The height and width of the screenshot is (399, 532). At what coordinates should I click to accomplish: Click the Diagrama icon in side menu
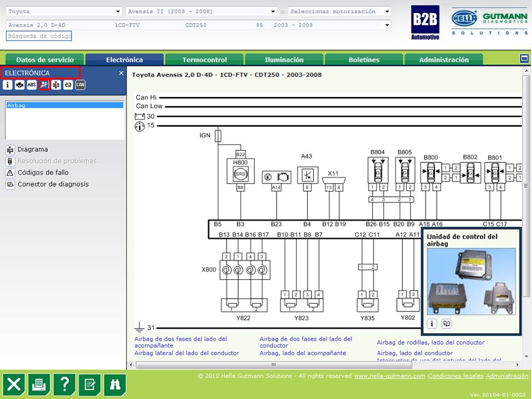(10, 150)
